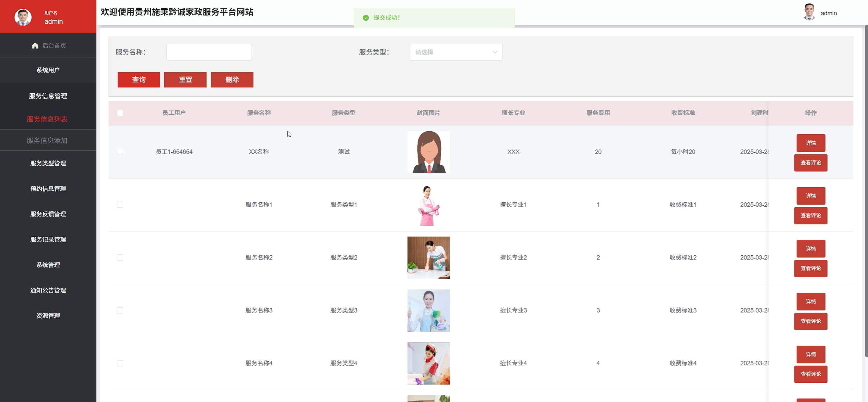The height and width of the screenshot is (402, 868).
Task: Expand the 系统用户 sidebar menu
Action: click(x=48, y=70)
